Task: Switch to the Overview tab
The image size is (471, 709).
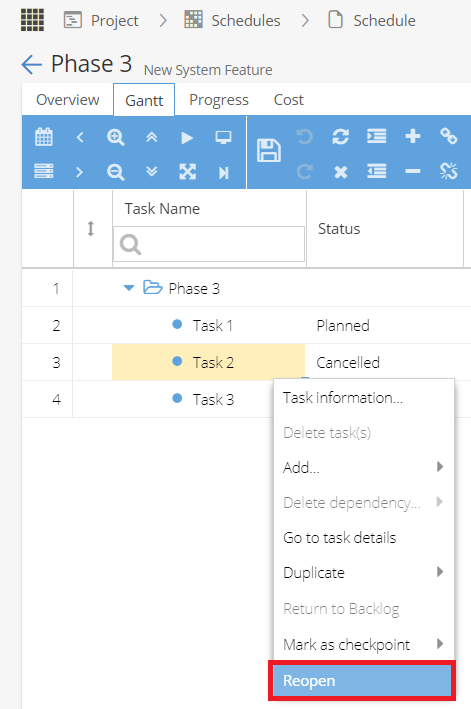Action: [x=68, y=99]
